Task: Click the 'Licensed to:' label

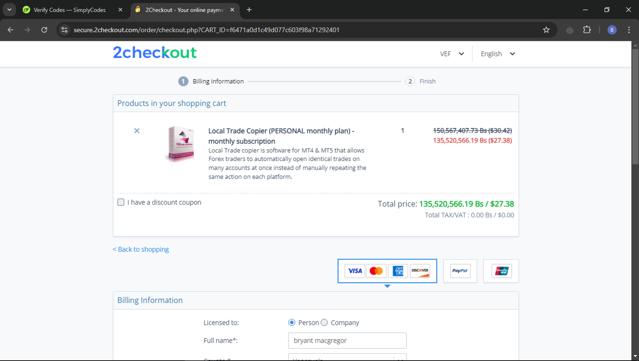Action: (x=221, y=322)
